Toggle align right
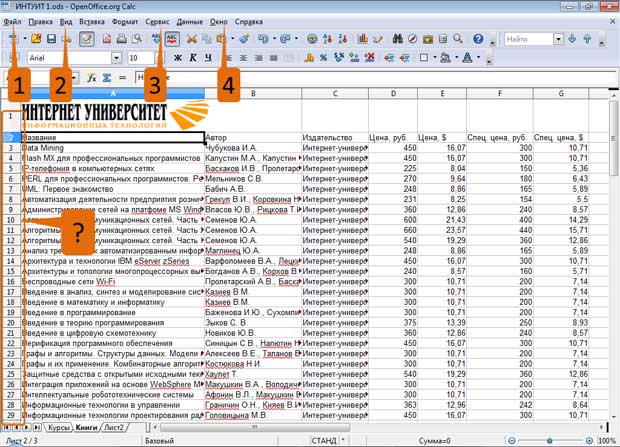Image resolution: width=620 pixels, height=447 pixels. 258,58
